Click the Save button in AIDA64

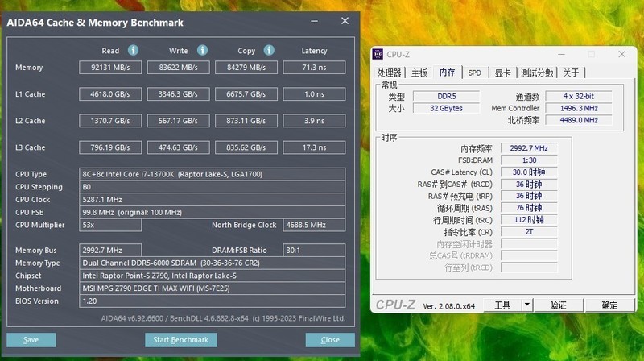point(31,339)
